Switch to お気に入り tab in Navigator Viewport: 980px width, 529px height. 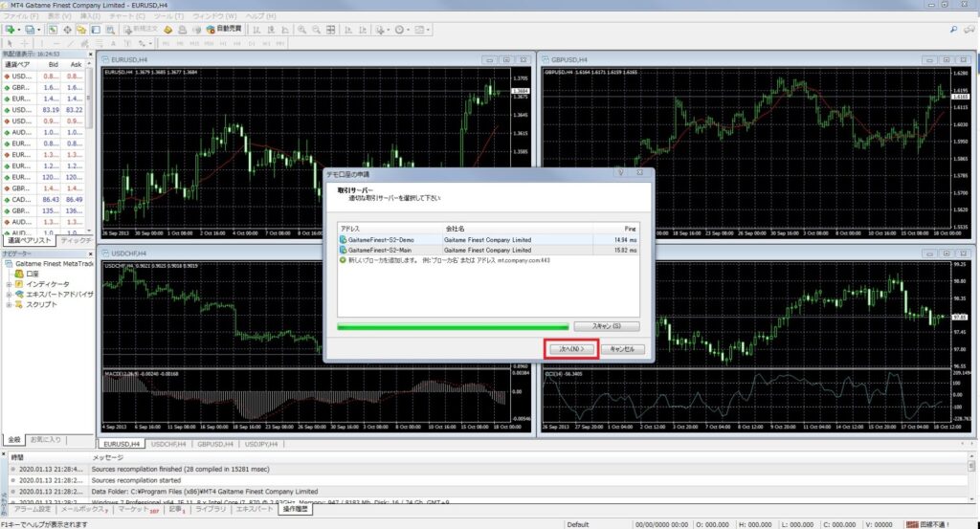46,440
